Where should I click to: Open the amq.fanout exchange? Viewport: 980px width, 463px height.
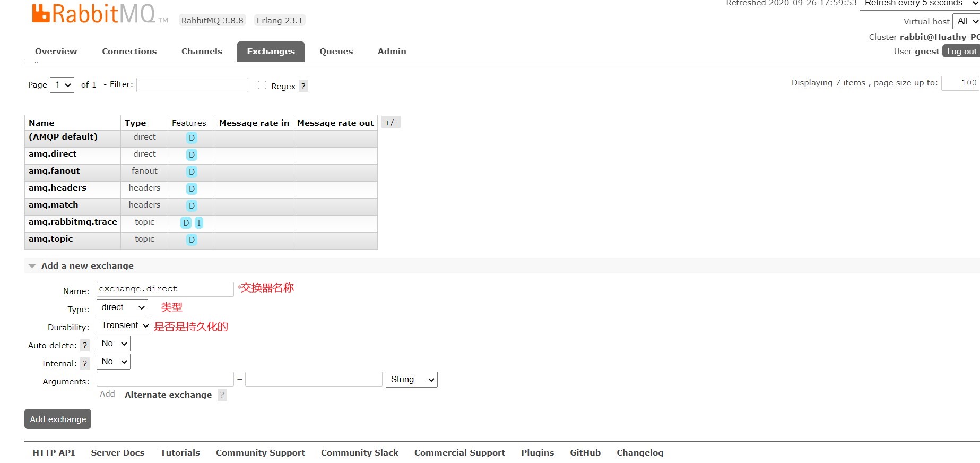(x=54, y=171)
